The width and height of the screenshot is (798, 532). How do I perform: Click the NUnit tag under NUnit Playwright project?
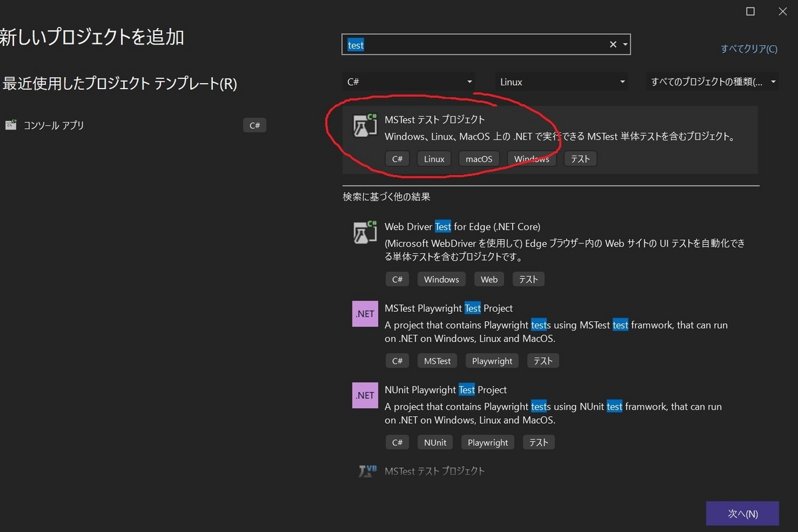tap(436, 442)
